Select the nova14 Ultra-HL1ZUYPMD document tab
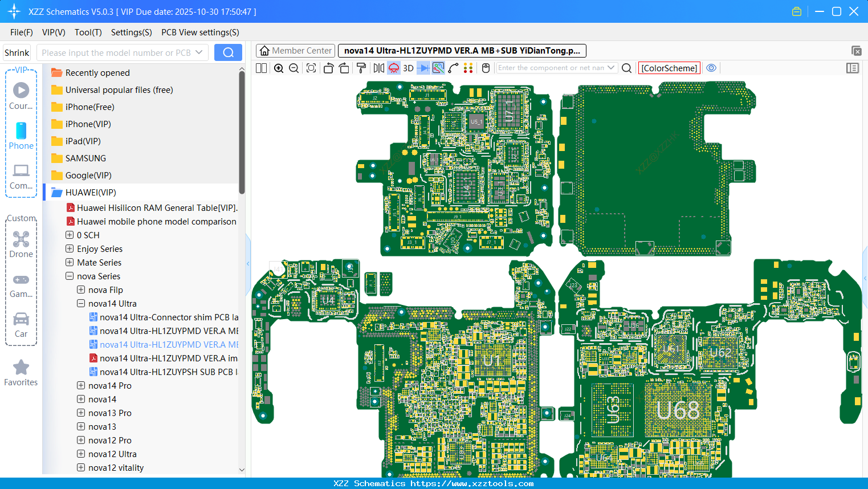Screen dimensions: 868x489 pos(462,51)
